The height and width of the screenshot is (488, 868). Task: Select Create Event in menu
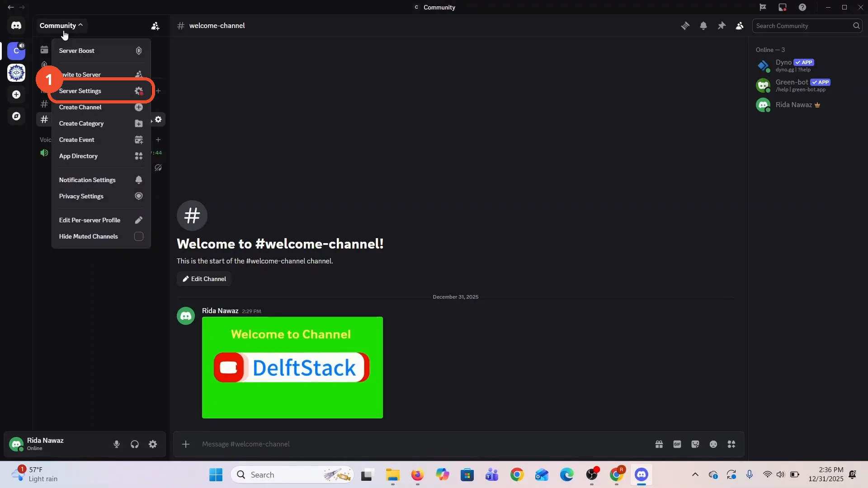click(101, 140)
